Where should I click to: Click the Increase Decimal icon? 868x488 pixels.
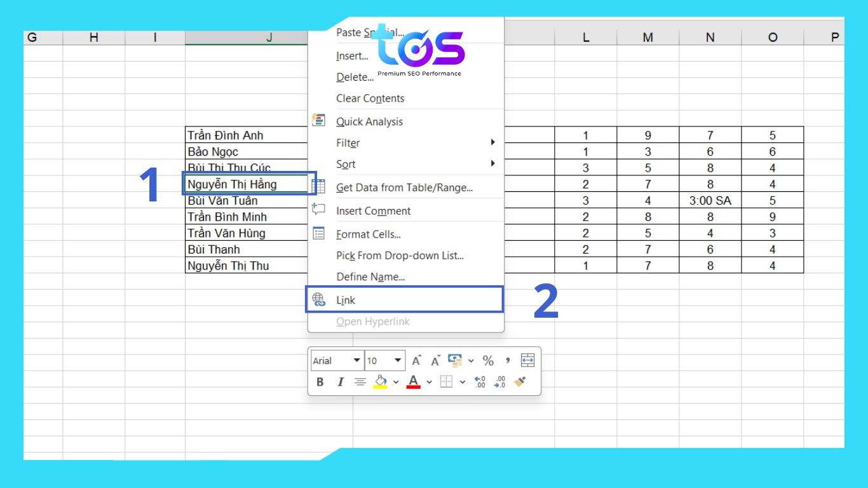(480, 382)
